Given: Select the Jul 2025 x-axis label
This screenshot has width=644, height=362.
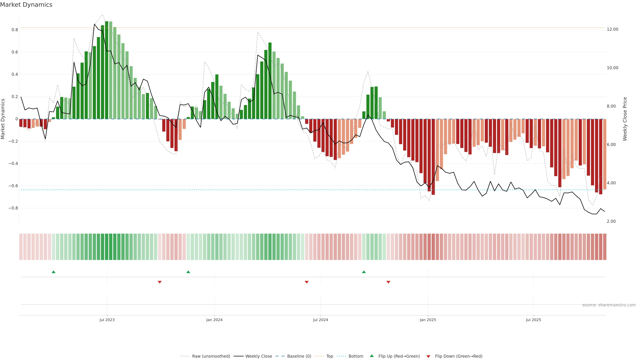Looking at the screenshot, I should pos(533,320).
